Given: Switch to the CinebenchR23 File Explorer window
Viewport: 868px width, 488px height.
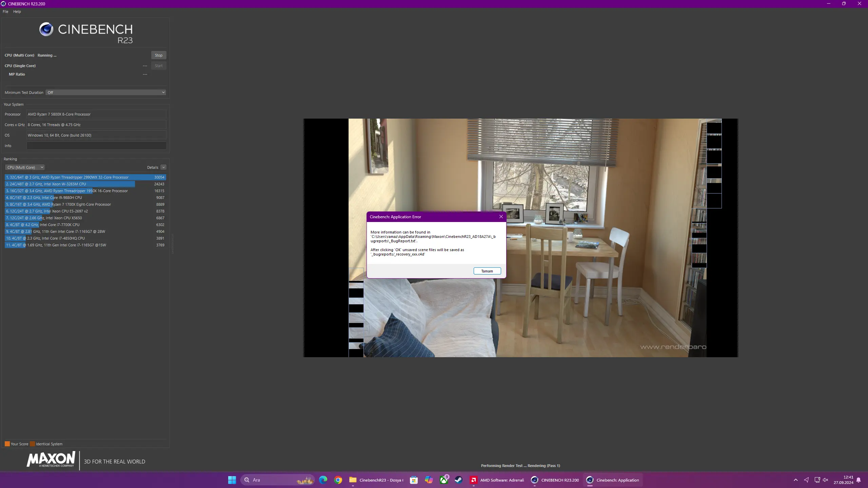Looking at the screenshot, I should (x=376, y=480).
